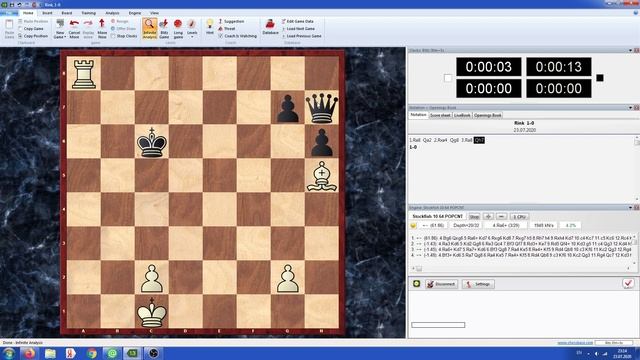The height and width of the screenshot is (360, 640).
Task: Click the highlighted Qh7 move in notation
Action: pos(479,140)
